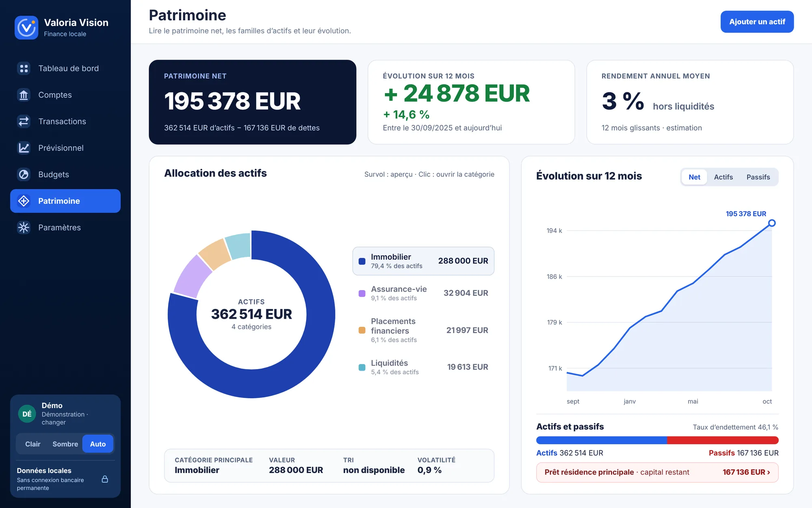Switch theme to Sombre
This screenshot has width=812, height=508.
coord(65,444)
